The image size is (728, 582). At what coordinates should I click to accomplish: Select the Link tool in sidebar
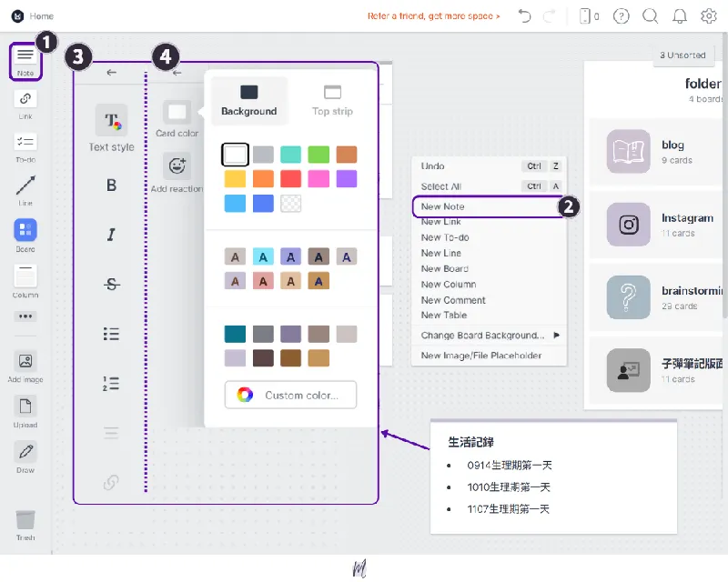pos(25,105)
